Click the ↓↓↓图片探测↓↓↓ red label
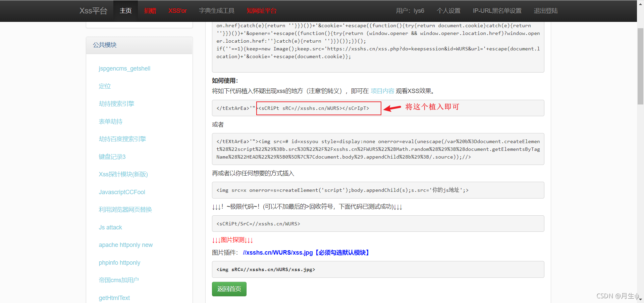The image size is (644, 303). pos(232,240)
